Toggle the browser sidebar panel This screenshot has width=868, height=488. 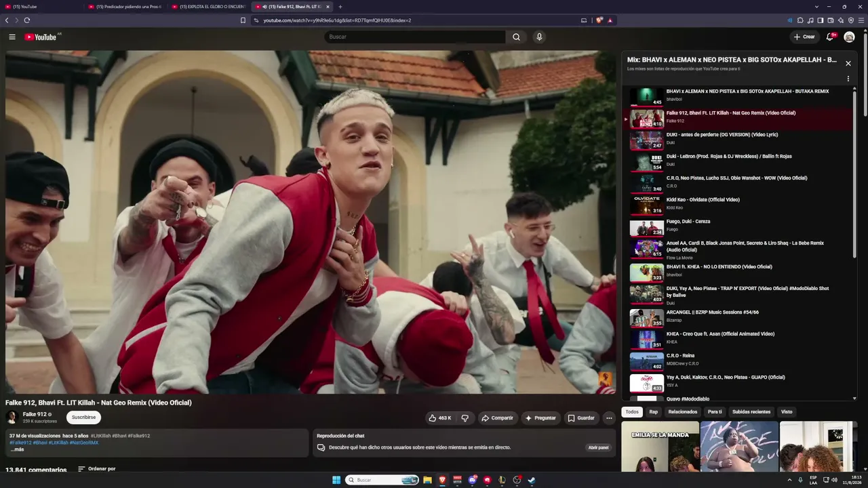point(821,20)
